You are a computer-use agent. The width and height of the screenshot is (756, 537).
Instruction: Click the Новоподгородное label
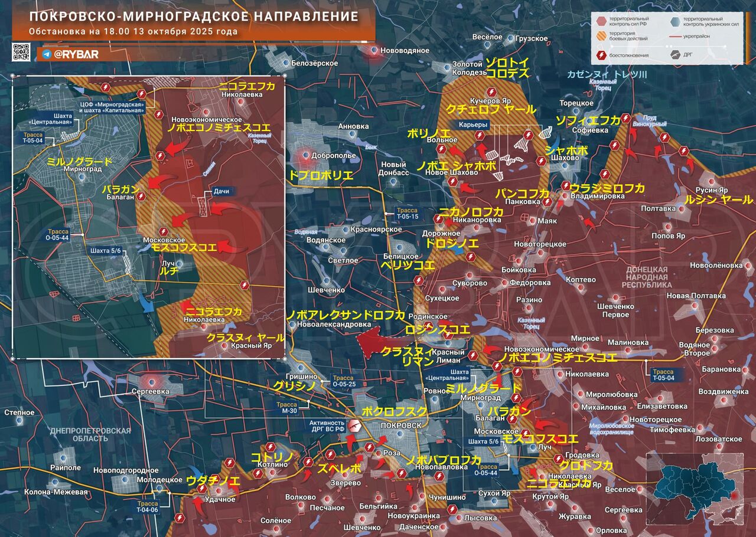pyautogui.click(x=126, y=470)
